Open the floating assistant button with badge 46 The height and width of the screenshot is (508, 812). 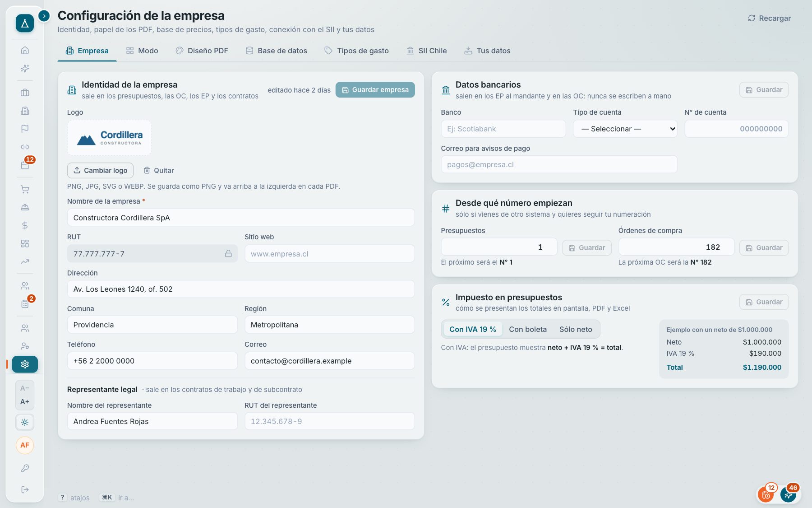point(789,494)
